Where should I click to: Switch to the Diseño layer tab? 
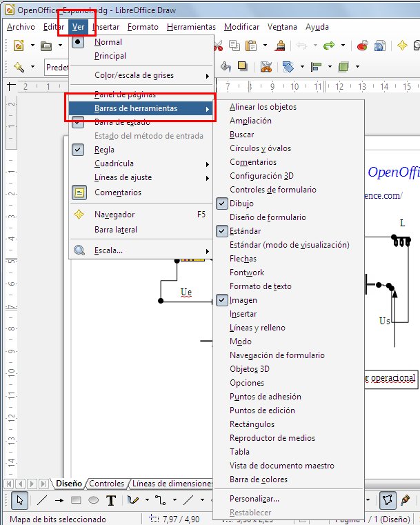(x=69, y=484)
